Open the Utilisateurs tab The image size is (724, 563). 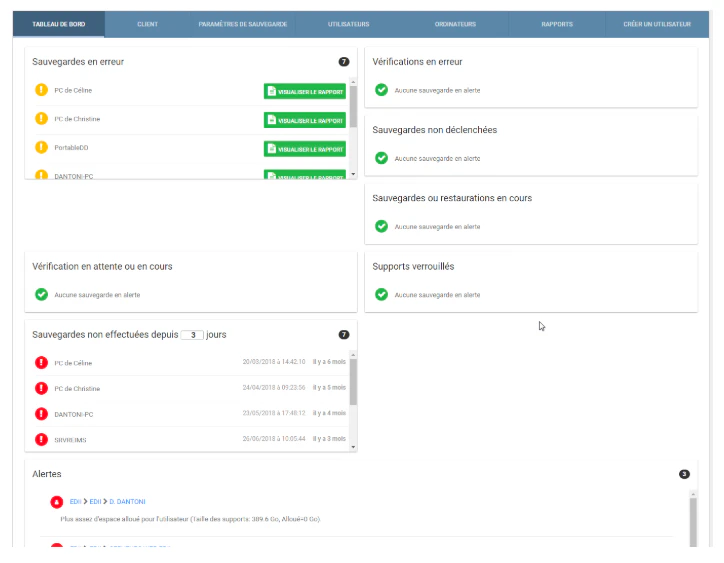pyautogui.click(x=349, y=24)
